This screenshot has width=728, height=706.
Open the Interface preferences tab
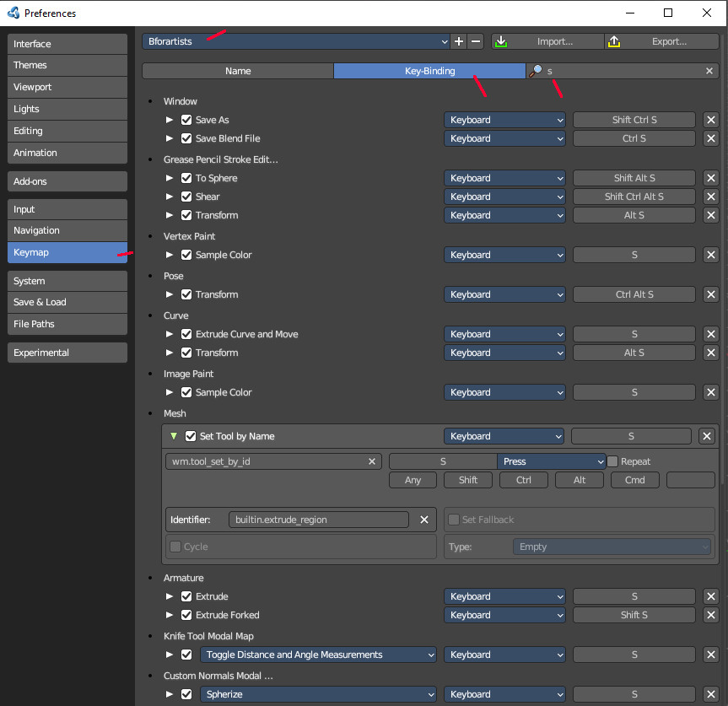pos(67,44)
